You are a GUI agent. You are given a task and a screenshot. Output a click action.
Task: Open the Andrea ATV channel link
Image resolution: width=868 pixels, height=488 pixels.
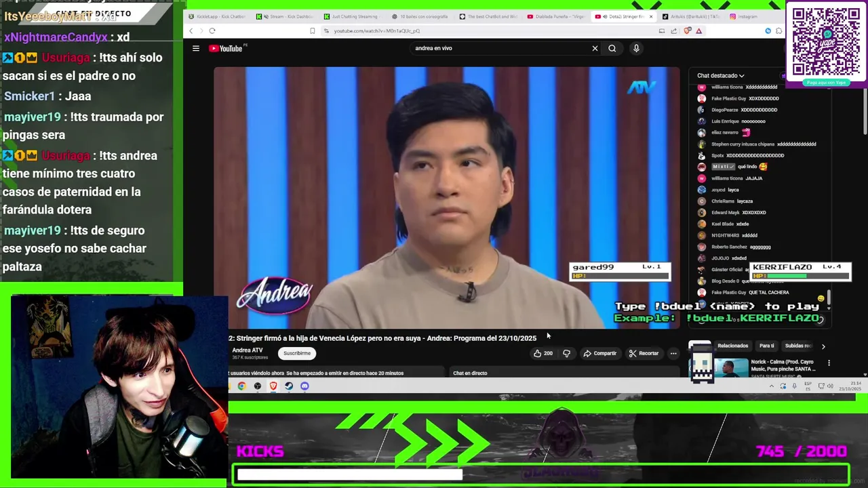[x=248, y=350]
